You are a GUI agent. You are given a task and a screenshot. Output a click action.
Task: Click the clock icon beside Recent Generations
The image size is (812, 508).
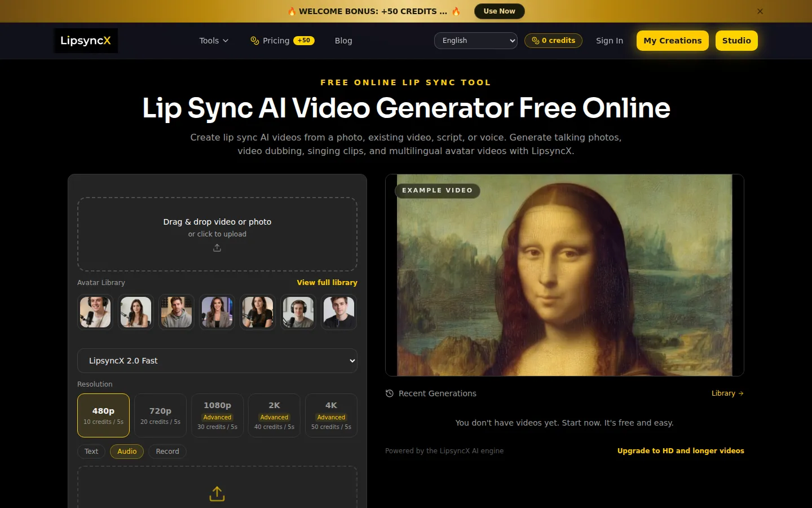pyautogui.click(x=390, y=393)
